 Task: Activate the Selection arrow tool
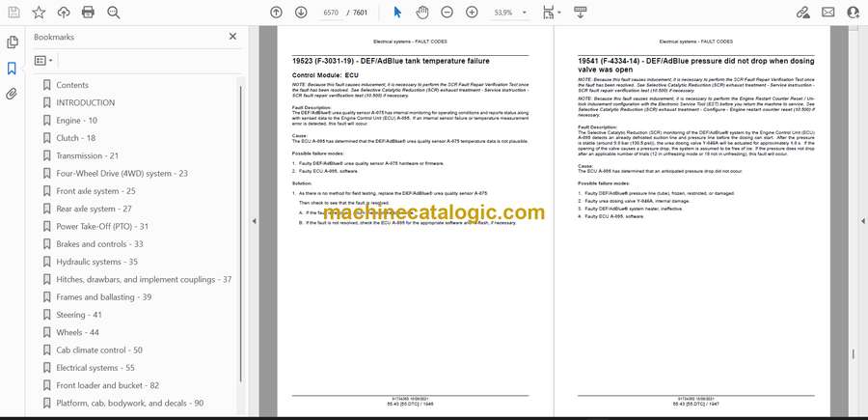[x=397, y=13]
